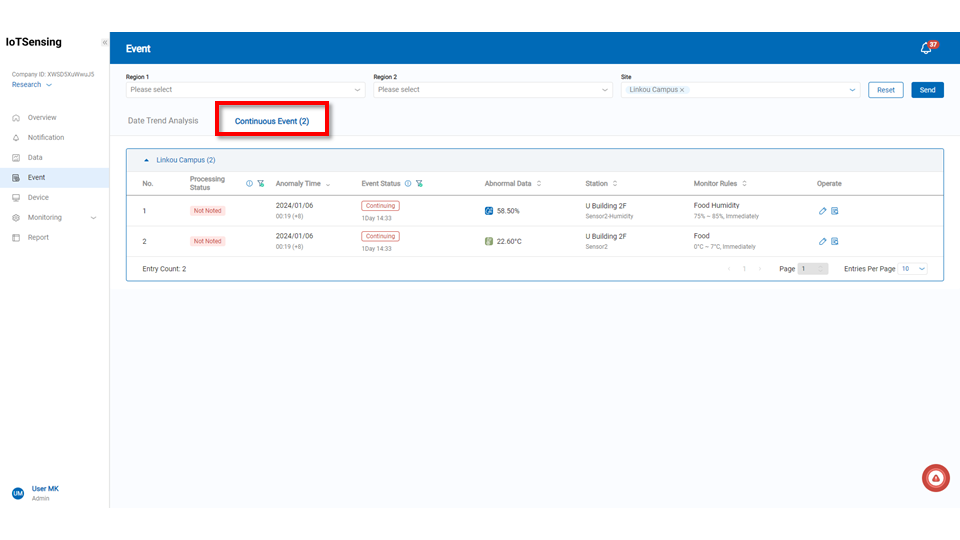Viewport: 960px width, 540px height.
Task: Sort table by Monitor Rules column
Action: coord(745,184)
